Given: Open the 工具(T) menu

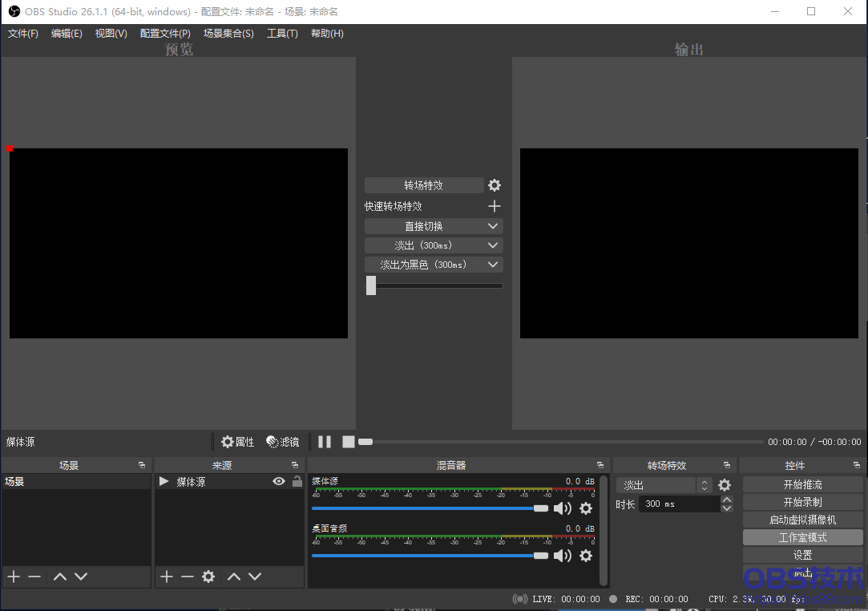Looking at the screenshot, I should coord(282,33).
